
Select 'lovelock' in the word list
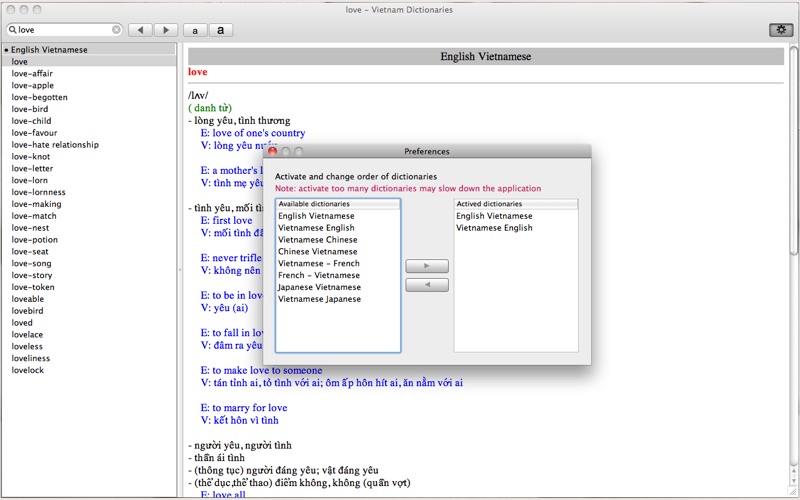coord(28,370)
